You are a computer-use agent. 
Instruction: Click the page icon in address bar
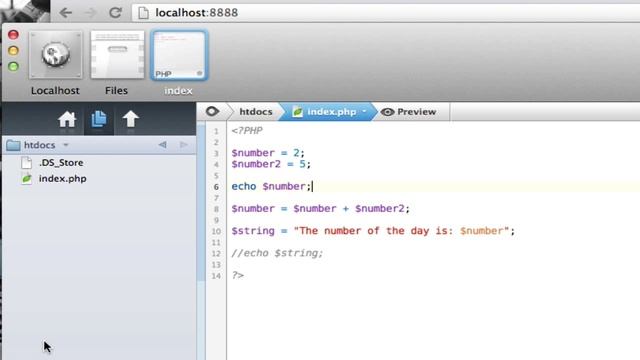143,13
